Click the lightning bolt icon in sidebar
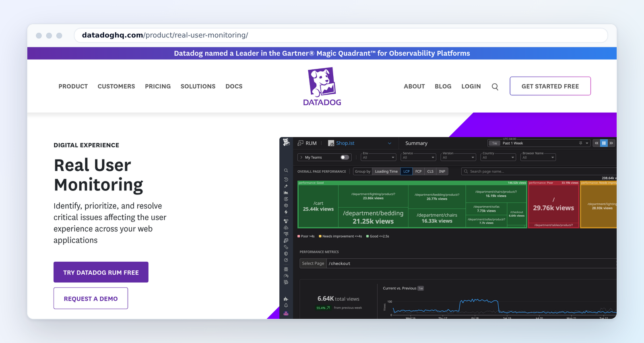Viewport: 644px width, 343px height. [x=286, y=212]
